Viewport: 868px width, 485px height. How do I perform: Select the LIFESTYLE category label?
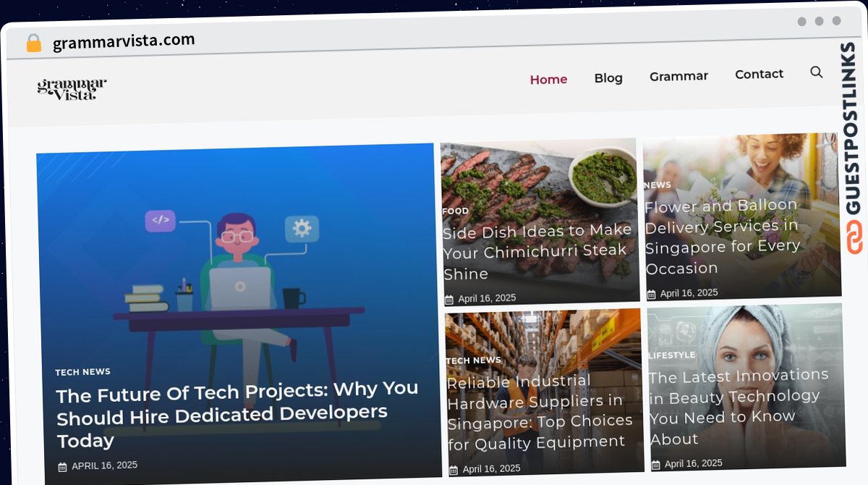coord(672,355)
